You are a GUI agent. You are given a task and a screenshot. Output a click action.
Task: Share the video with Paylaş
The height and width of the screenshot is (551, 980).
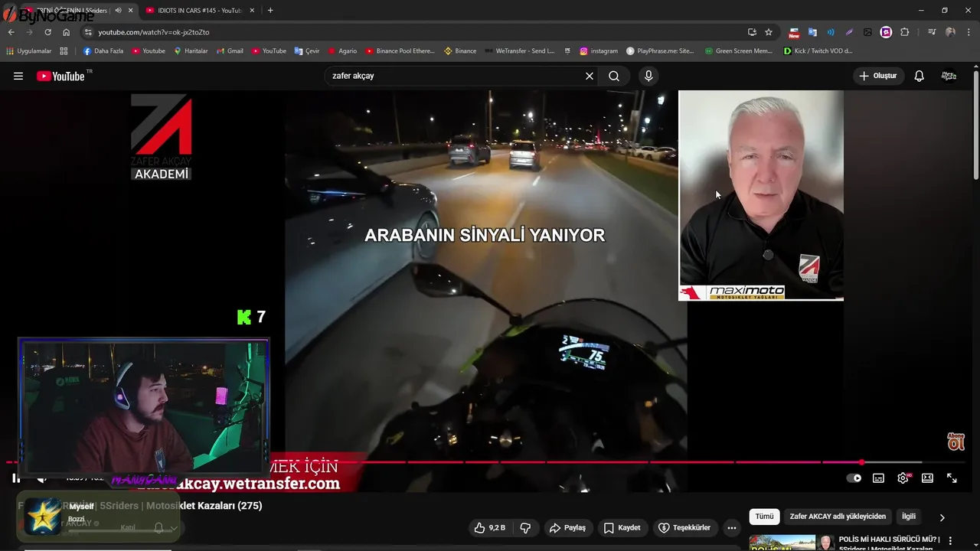pyautogui.click(x=567, y=528)
